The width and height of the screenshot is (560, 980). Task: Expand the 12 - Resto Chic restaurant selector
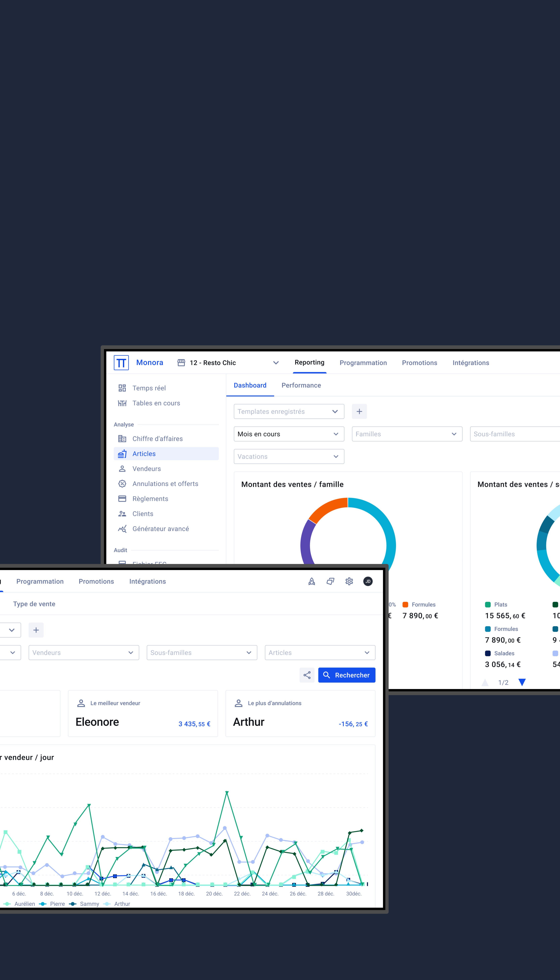[x=228, y=363]
